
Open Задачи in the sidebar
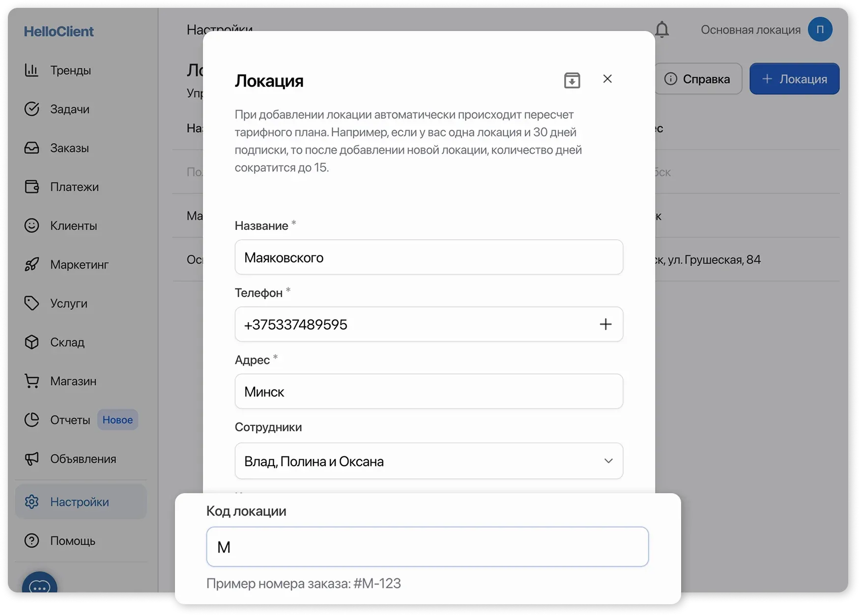tap(69, 109)
